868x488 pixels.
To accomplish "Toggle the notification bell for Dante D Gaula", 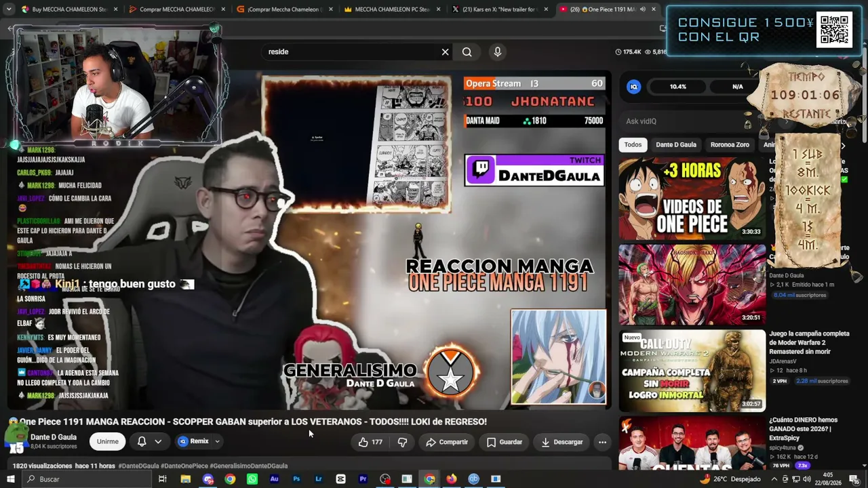I will (142, 441).
